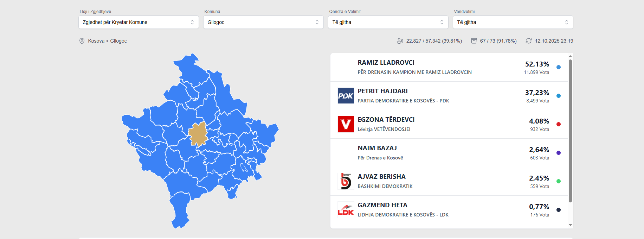Click the refresh timestamp icon

[529, 41]
